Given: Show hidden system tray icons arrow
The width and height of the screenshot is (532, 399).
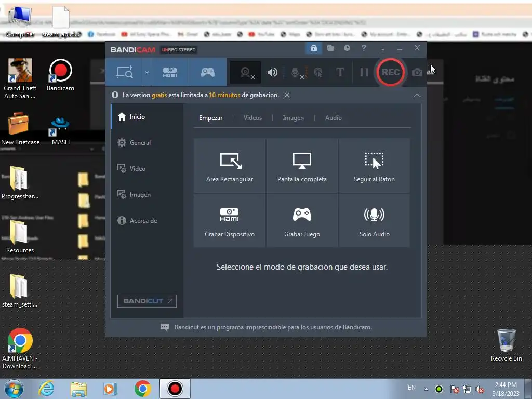Looking at the screenshot, I should coord(426,389).
